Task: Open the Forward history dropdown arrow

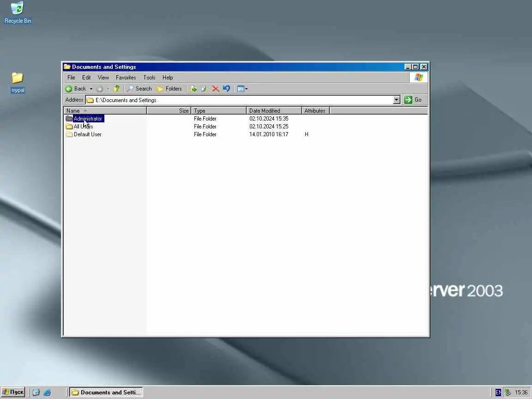Action: click(108, 89)
